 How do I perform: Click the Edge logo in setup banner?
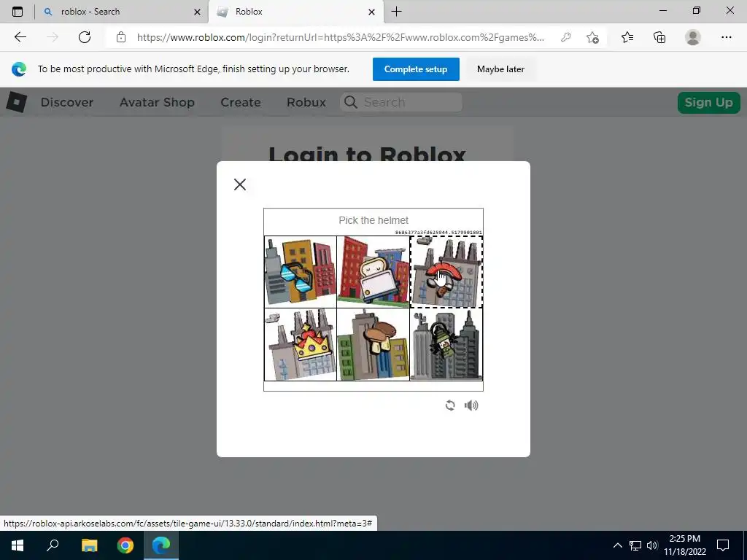click(x=19, y=69)
